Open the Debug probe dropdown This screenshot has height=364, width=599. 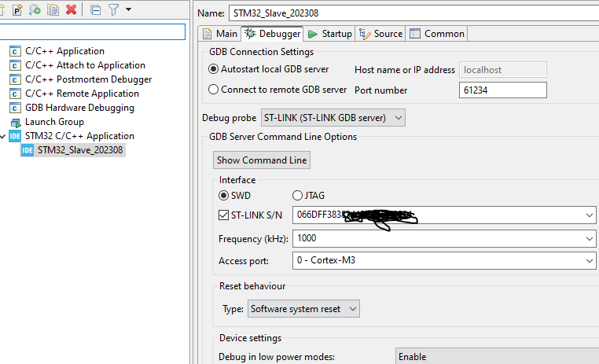click(333, 118)
